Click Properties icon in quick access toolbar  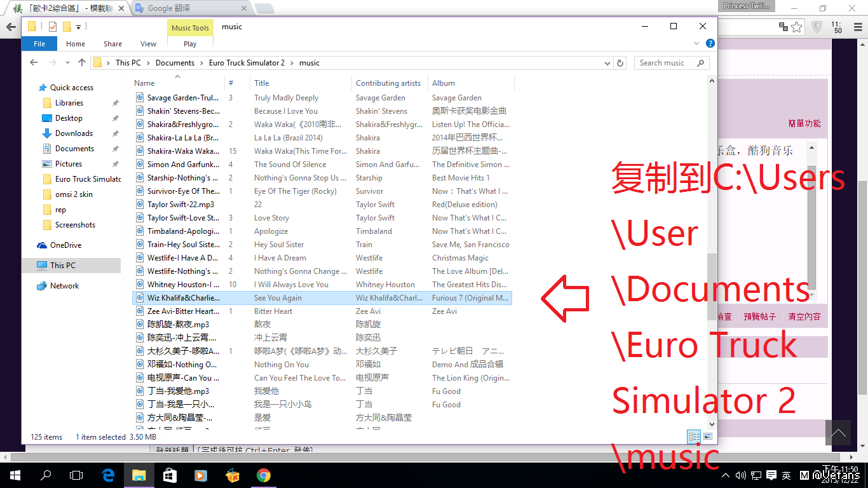pyautogui.click(x=53, y=27)
